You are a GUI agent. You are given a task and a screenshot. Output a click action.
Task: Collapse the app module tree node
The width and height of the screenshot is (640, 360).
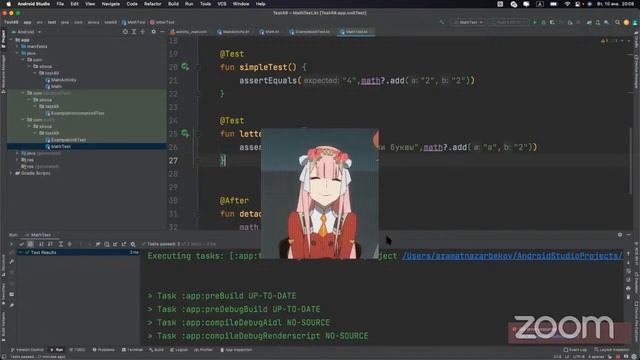click(11, 40)
